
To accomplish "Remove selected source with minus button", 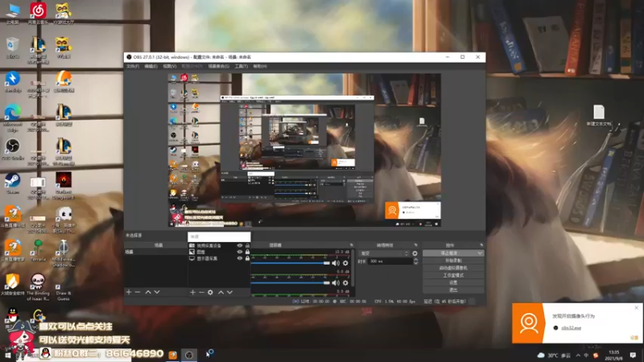I will tap(201, 292).
